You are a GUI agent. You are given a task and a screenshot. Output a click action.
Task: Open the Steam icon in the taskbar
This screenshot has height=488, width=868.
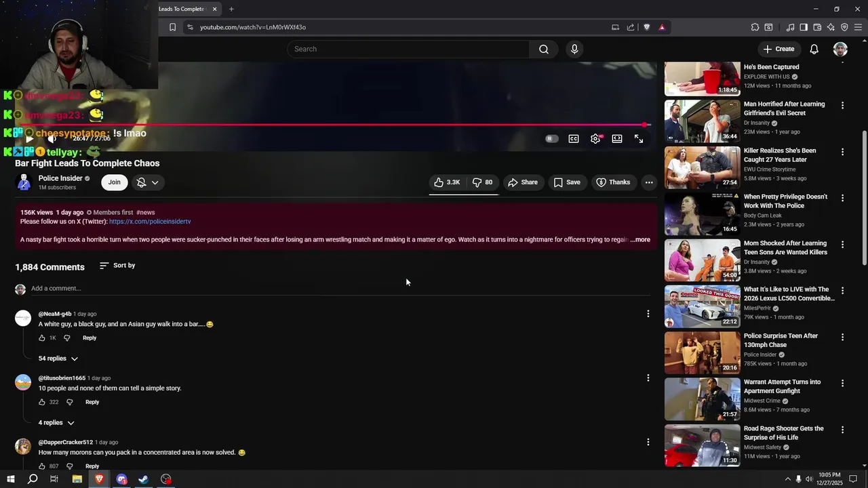click(144, 479)
